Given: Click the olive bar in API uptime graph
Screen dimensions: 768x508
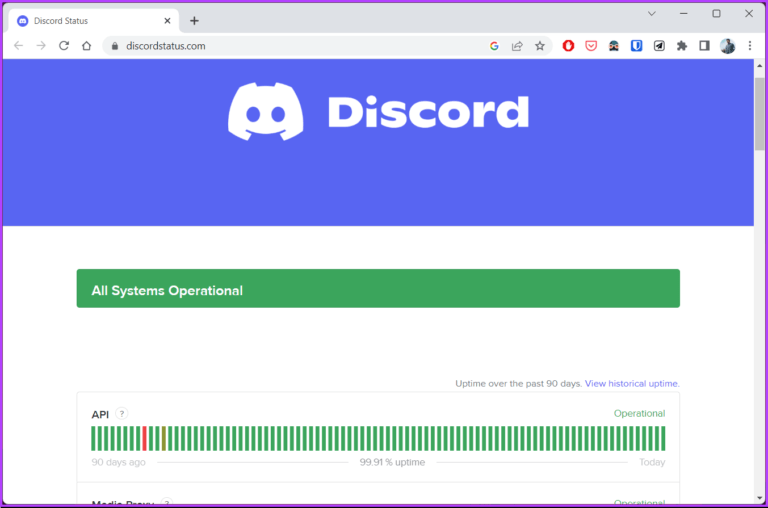Looking at the screenshot, I should tap(164, 438).
